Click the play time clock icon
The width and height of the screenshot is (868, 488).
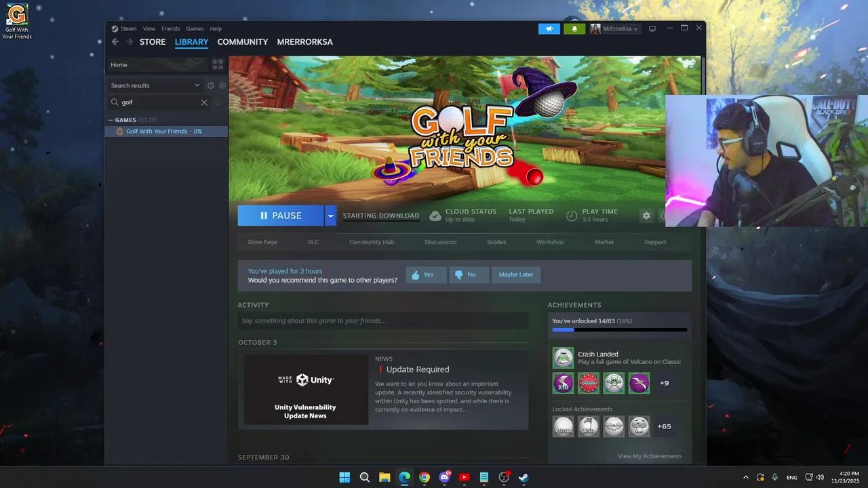pos(572,216)
